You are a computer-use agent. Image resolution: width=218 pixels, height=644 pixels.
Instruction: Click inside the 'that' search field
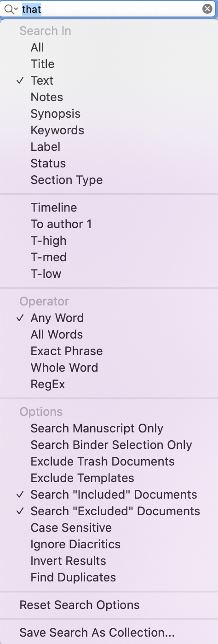110,9
